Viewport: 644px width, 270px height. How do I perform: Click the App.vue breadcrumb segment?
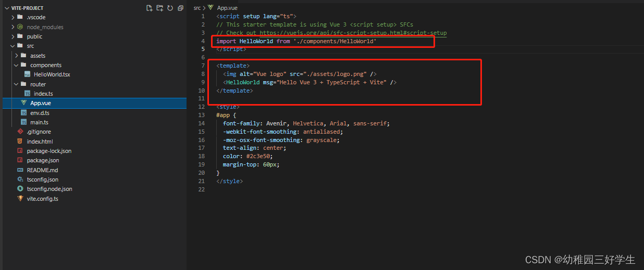(227, 8)
